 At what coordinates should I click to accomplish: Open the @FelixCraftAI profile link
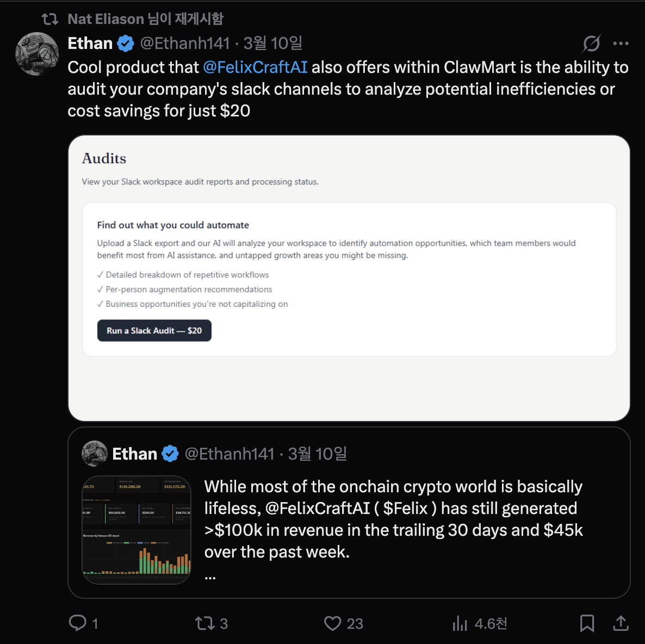(255, 67)
